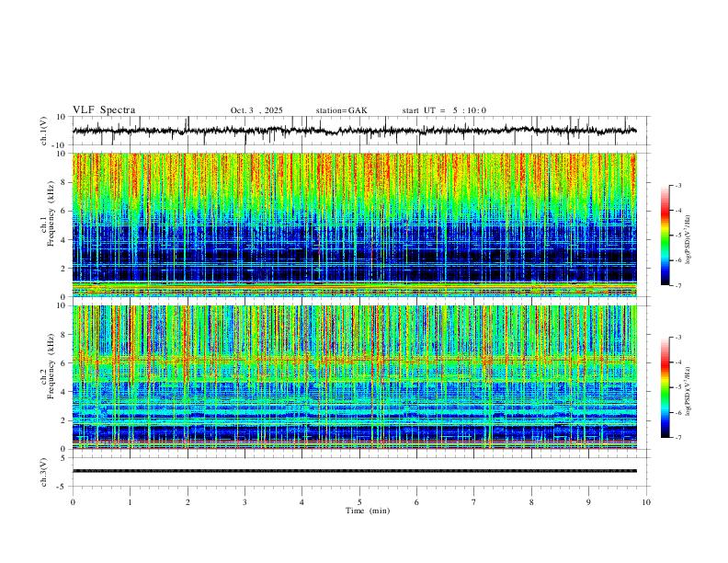Image resolution: width=728 pixels, height=563 pixels.
Task: Click time axis tick label "5"
Action: point(359,502)
